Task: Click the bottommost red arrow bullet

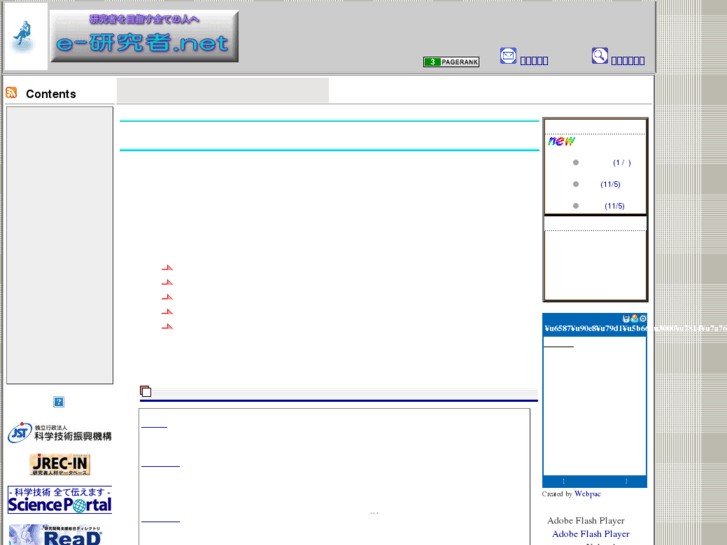Action: pos(167,327)
